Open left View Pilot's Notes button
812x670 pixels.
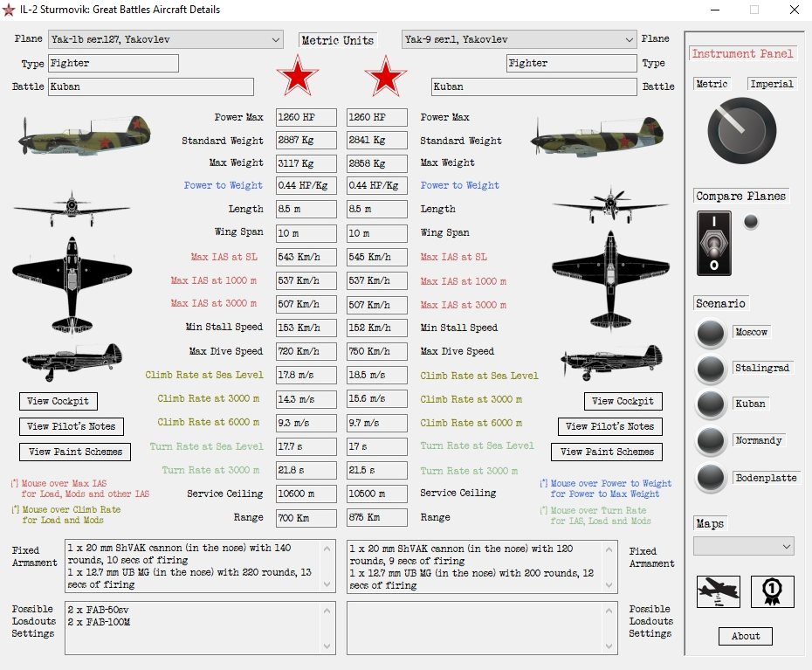pyautogui.click(x=71, y=426)
